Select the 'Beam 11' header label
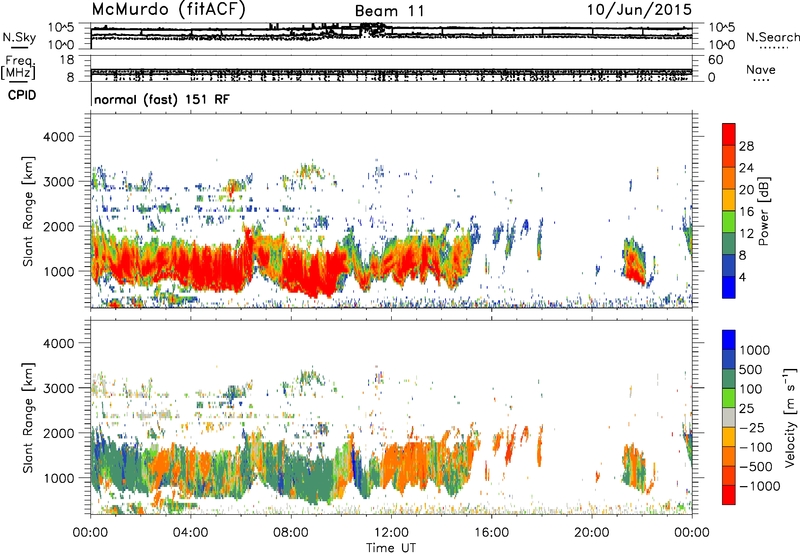The image size is (800, 554). coord(389,11)
